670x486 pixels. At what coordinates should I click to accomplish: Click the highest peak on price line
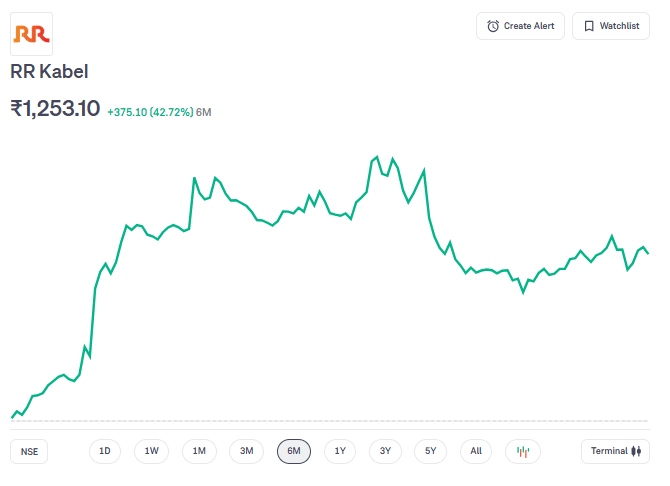pyautogui.click(x=377, y=157)
